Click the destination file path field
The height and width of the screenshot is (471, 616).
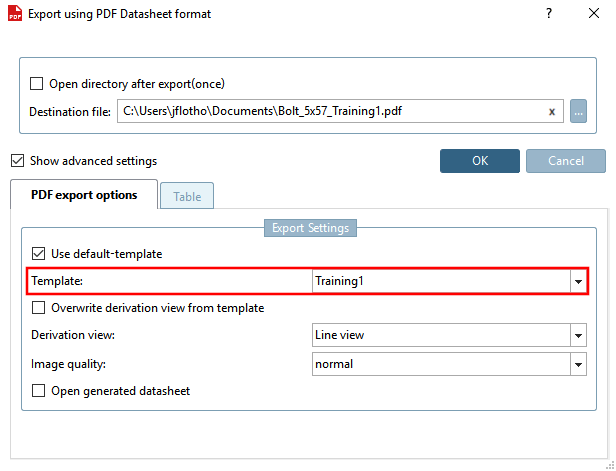(330, 111)
